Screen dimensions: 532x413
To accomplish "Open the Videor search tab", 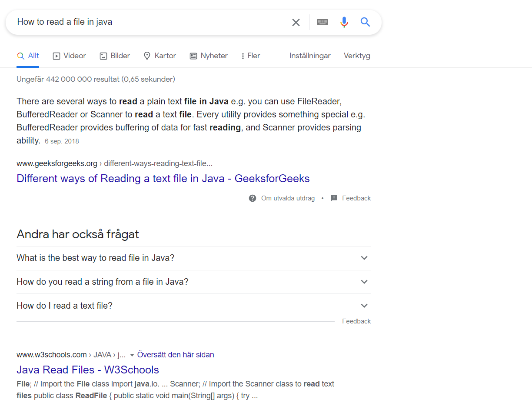I will [70, 56].
